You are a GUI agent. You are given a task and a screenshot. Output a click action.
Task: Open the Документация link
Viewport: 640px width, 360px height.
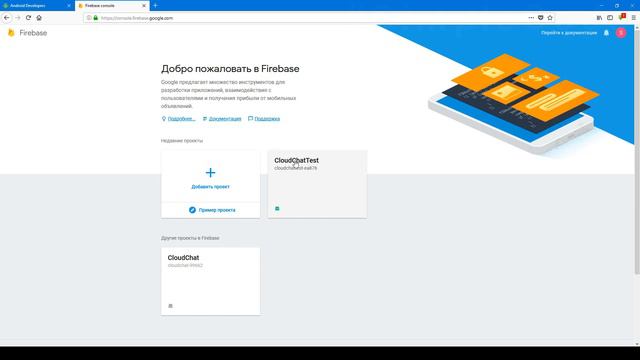pos(225,119)
